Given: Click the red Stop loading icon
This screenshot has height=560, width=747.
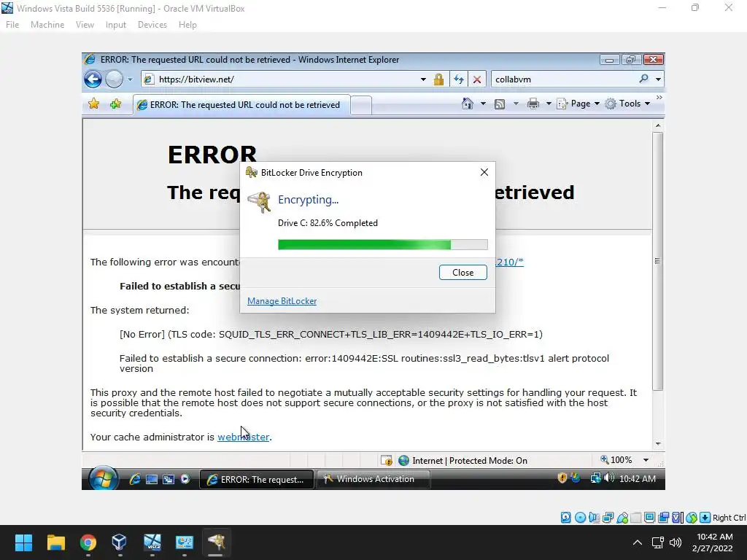Looking at the screenshot, I should [x=477, y=79].
